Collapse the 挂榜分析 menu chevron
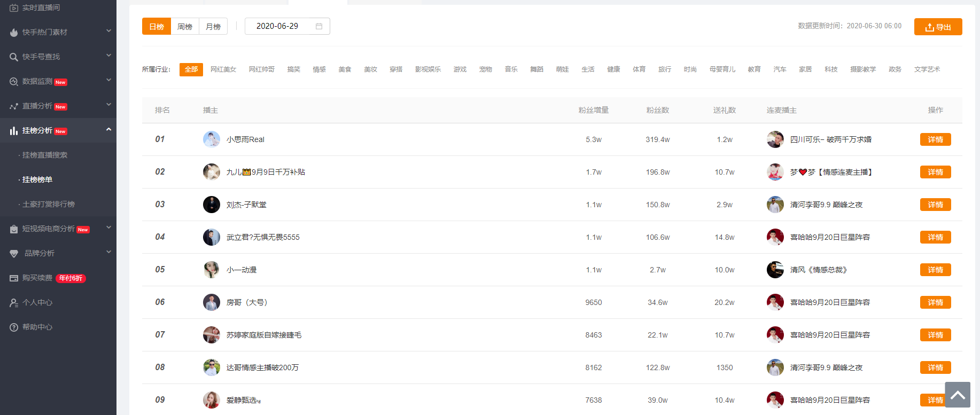980x415 pixels. (108, 129)
